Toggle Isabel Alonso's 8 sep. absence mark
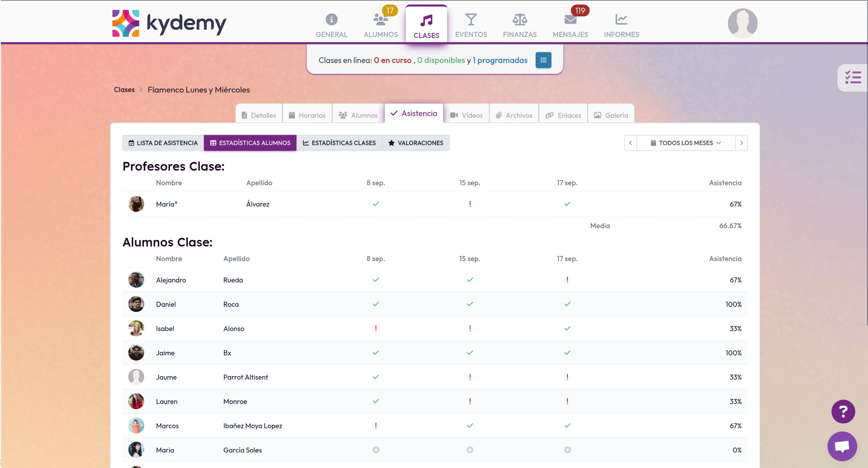Viewport: 868px width, 468px height. coord(376,328)
